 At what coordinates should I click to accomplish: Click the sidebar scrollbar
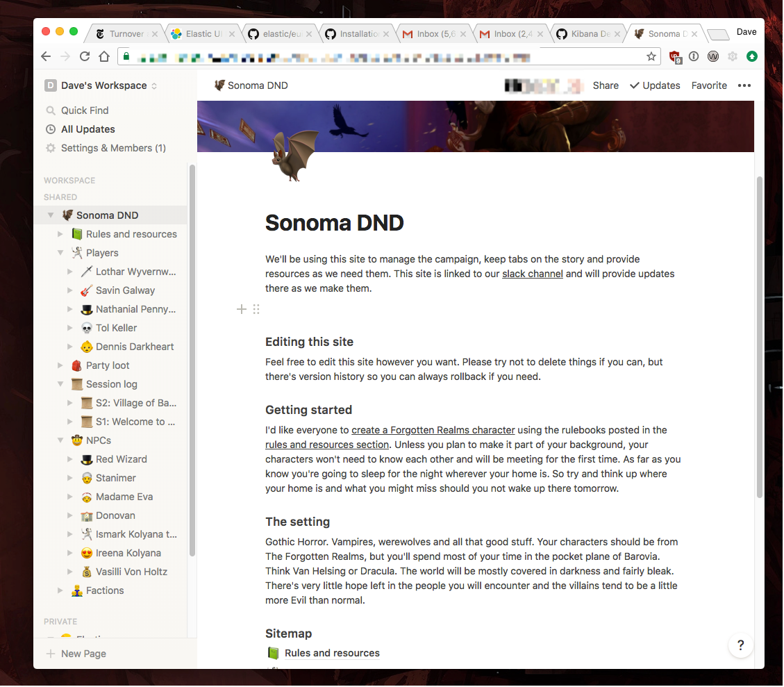coord(192,360)
